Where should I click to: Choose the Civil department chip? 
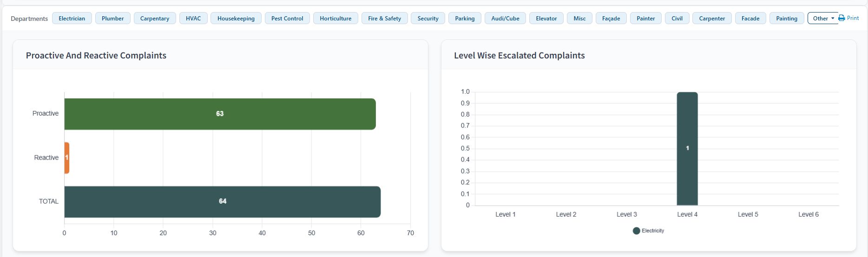tap(677, 19)
